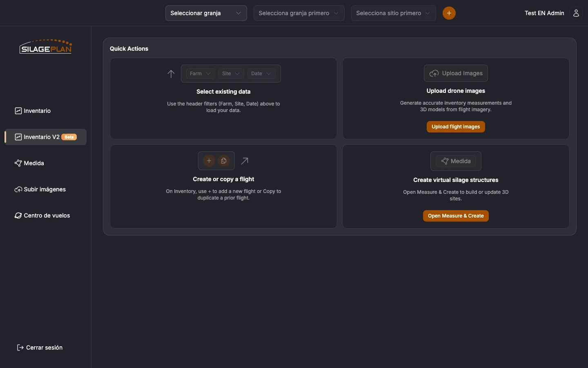The width and height of the screenshot is (588, 368).
Task: Click the up arrow in Select existing data
Action: (171, 74)
